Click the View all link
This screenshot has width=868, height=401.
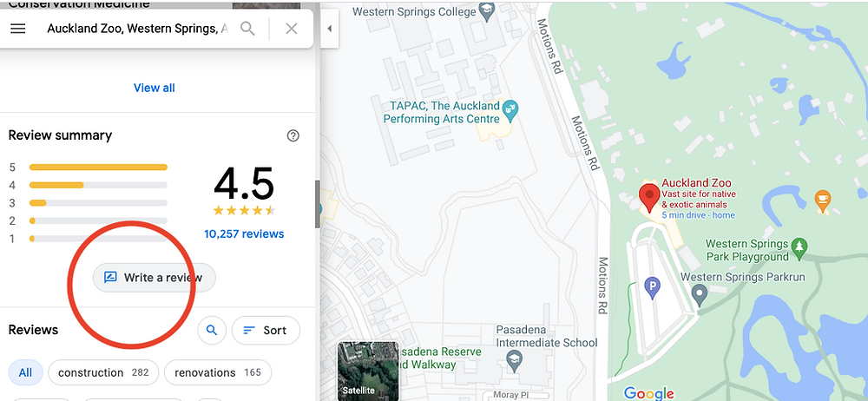pyautogui.click(x=155, y=88)
